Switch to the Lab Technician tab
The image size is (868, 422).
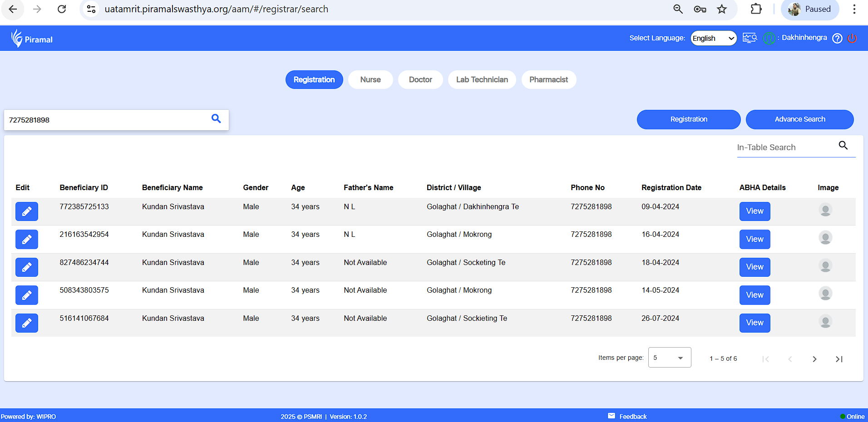(x=482, y=80)
